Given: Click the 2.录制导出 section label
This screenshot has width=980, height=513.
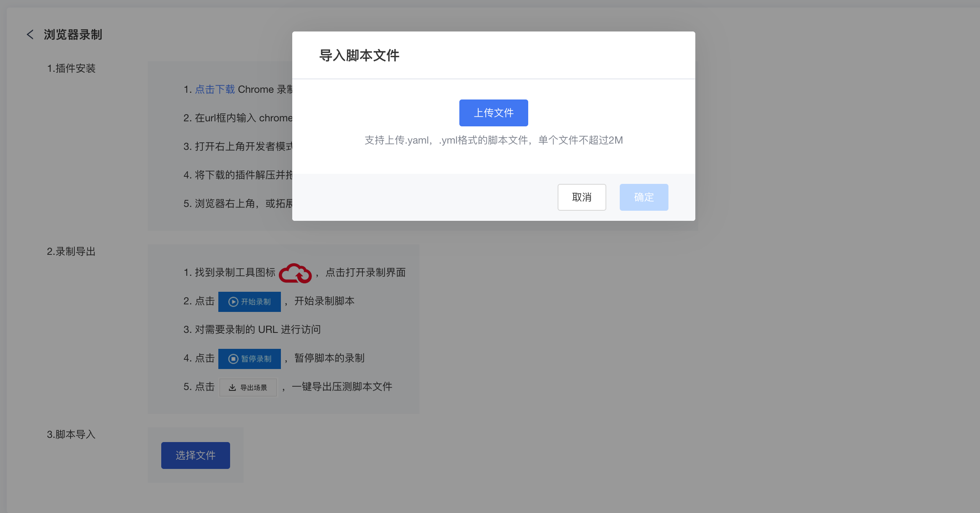Looking at the screenshot, I should 71,251.
